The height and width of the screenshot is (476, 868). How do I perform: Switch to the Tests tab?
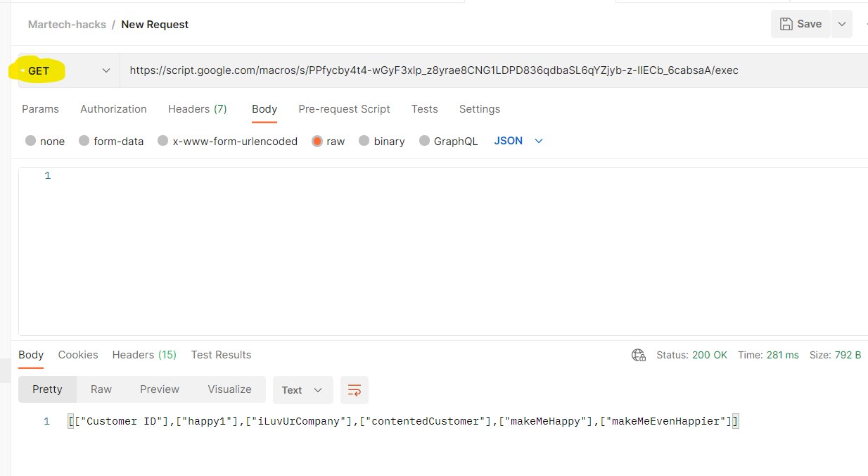[x=425, y=109]
